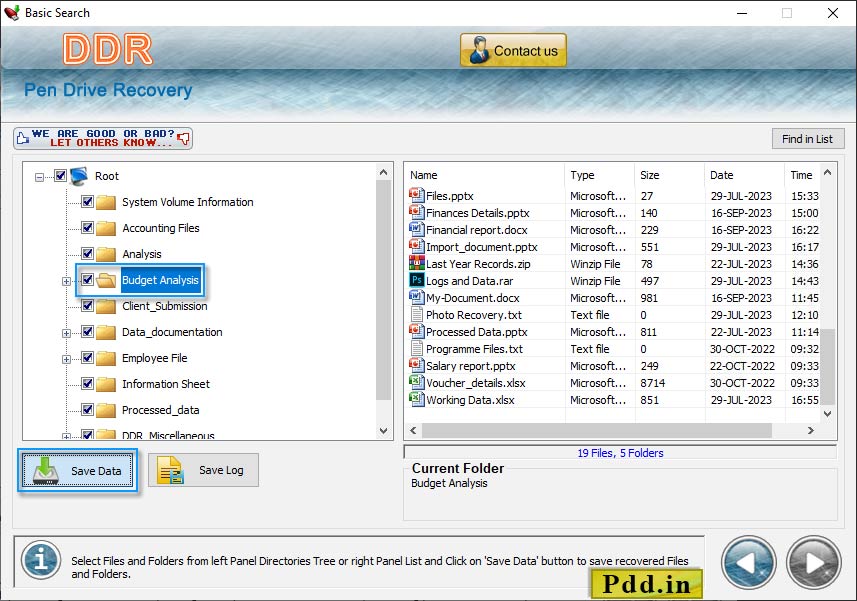This screenshot has width=857, height=601.
Task: Click the Root computer icon in tree
Action: (x=79, y=176)
